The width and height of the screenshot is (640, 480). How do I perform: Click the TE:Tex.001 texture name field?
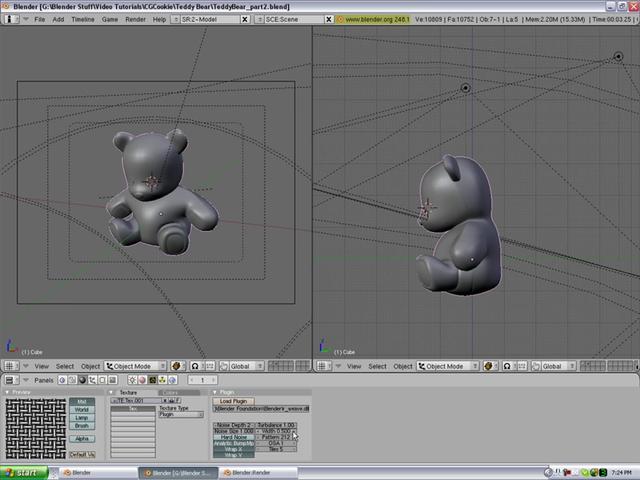(x=138, y=401)
